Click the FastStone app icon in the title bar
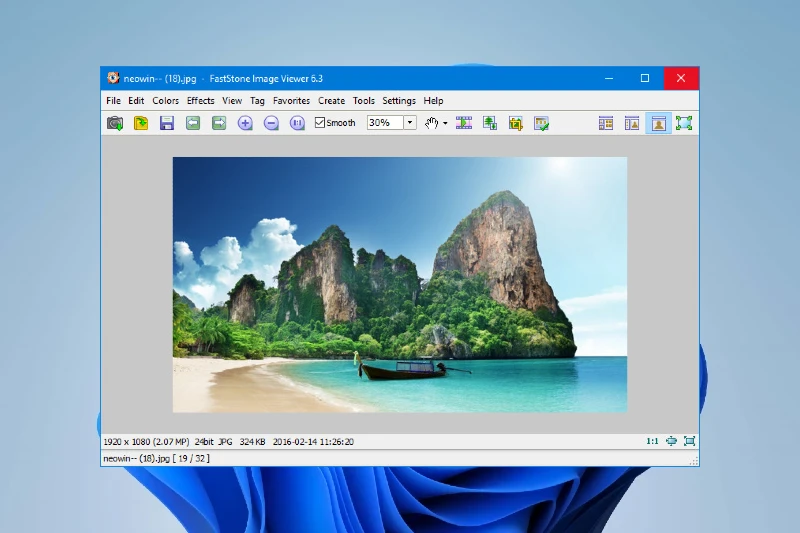The width and height of the screenshot is (800, 533). pos(113,78)
